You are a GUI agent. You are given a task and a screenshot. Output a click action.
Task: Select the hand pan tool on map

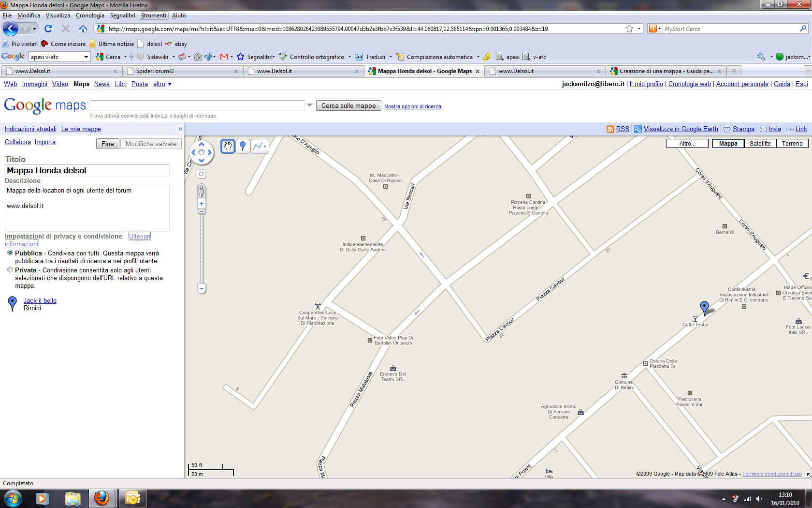point(228,146)
